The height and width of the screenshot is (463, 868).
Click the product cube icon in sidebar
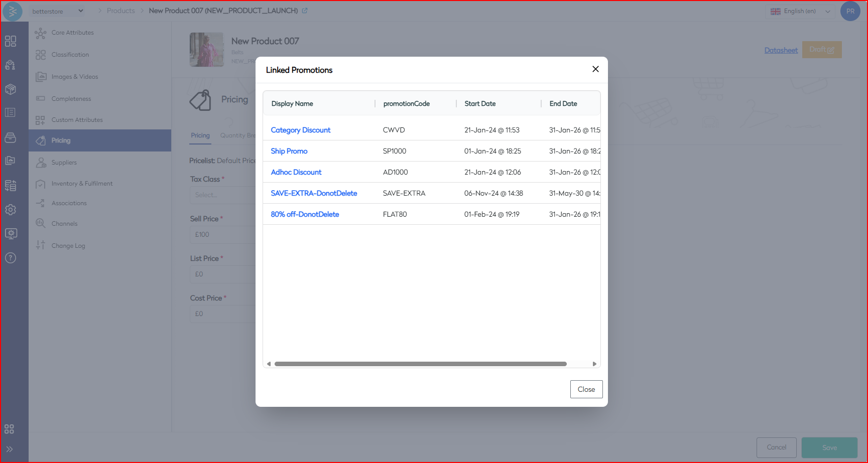pyautogui.click(x=11, y=89)
